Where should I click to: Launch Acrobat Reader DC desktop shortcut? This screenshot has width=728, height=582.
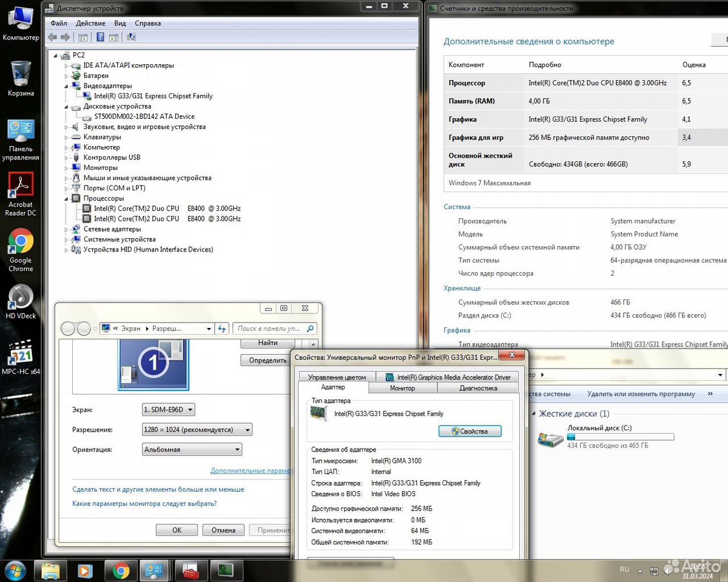coord(21,195)
